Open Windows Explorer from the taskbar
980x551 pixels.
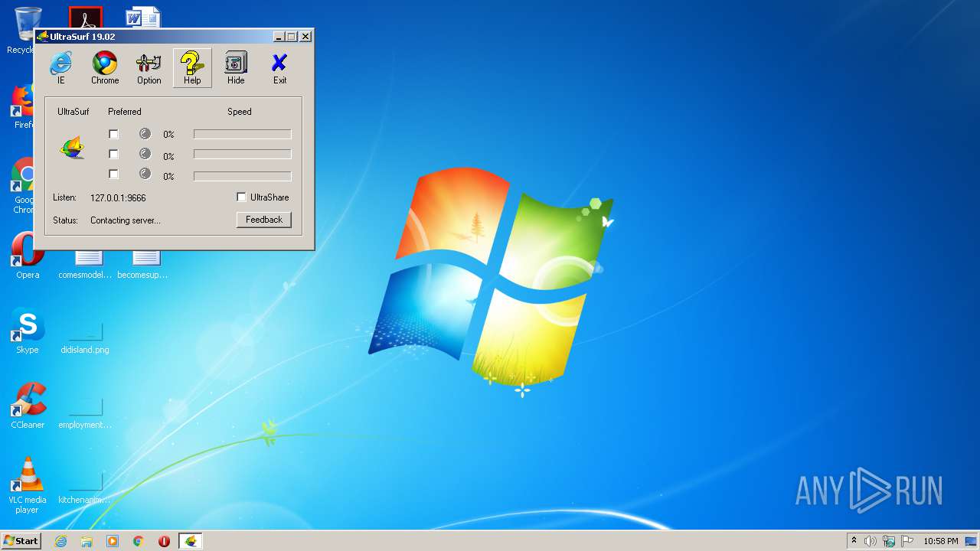pyautogui.click(x=87, y=541)
